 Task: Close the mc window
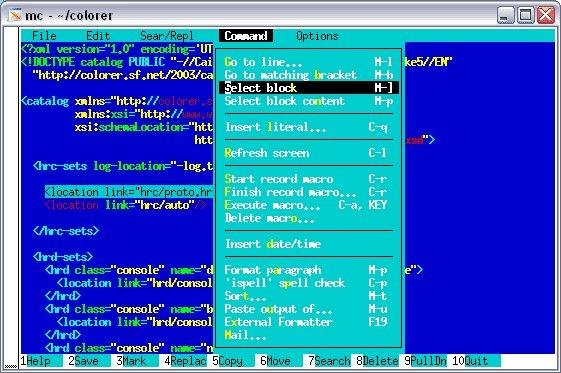pyautogui.click(x=546, y=15)
